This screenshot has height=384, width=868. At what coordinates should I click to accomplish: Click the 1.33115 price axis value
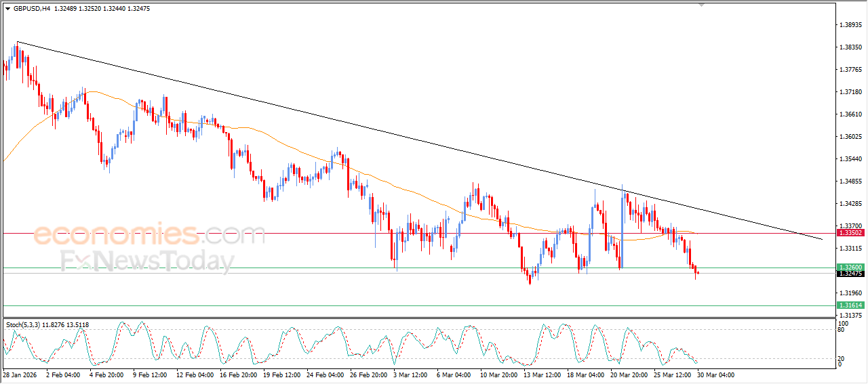(850, 249)
